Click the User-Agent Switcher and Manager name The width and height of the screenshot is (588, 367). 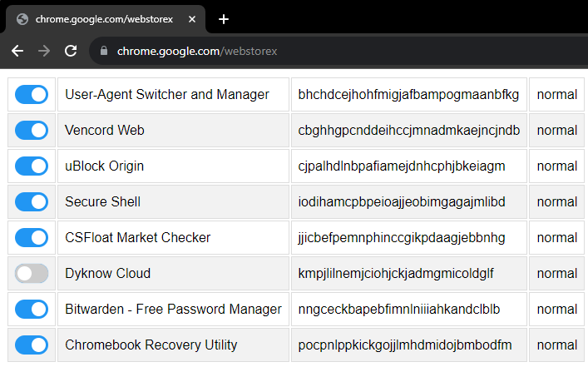167,94
